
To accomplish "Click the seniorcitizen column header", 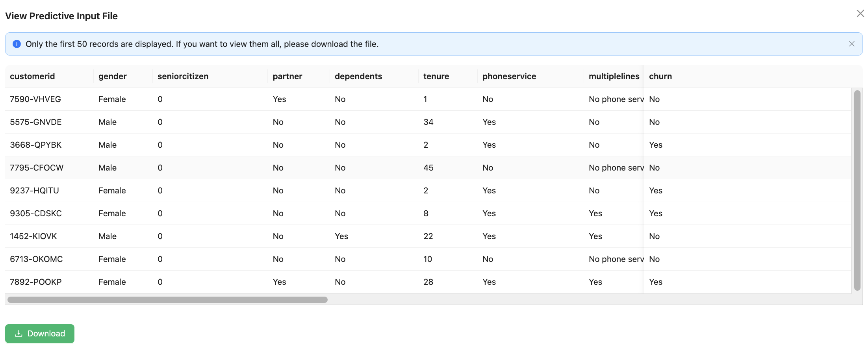I will pyautogui.click(x=183, y=76).
